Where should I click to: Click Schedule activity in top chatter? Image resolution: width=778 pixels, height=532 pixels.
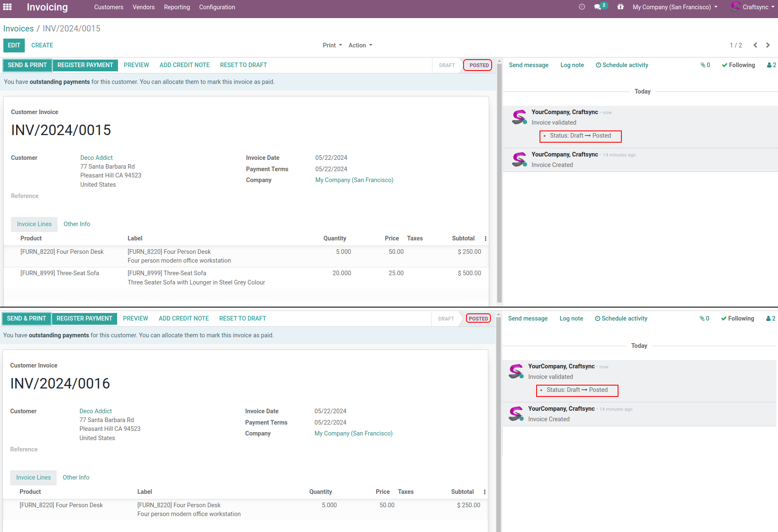point(622,65)
